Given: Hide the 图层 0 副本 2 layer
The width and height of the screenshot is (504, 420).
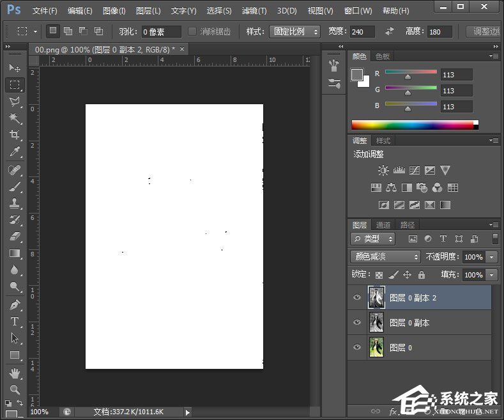Looking at the screenshot, I should (x=357, y=298).
